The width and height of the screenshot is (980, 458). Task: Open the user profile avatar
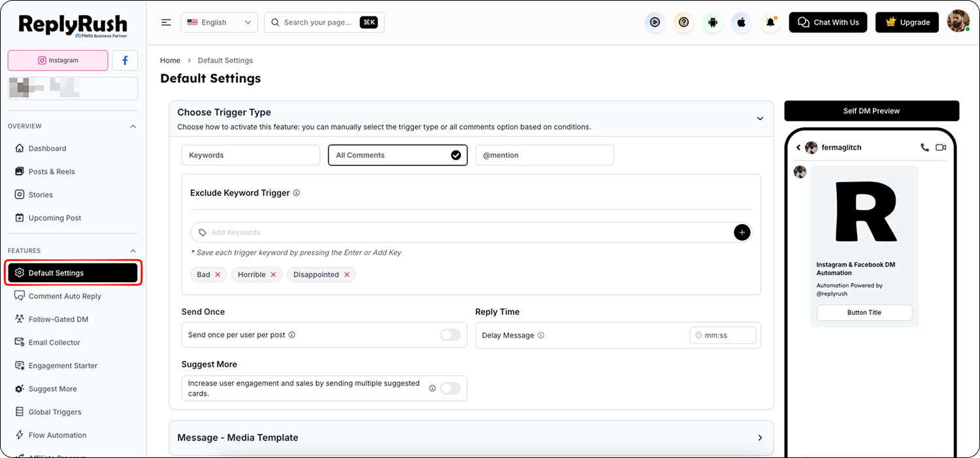pos(958,21)
